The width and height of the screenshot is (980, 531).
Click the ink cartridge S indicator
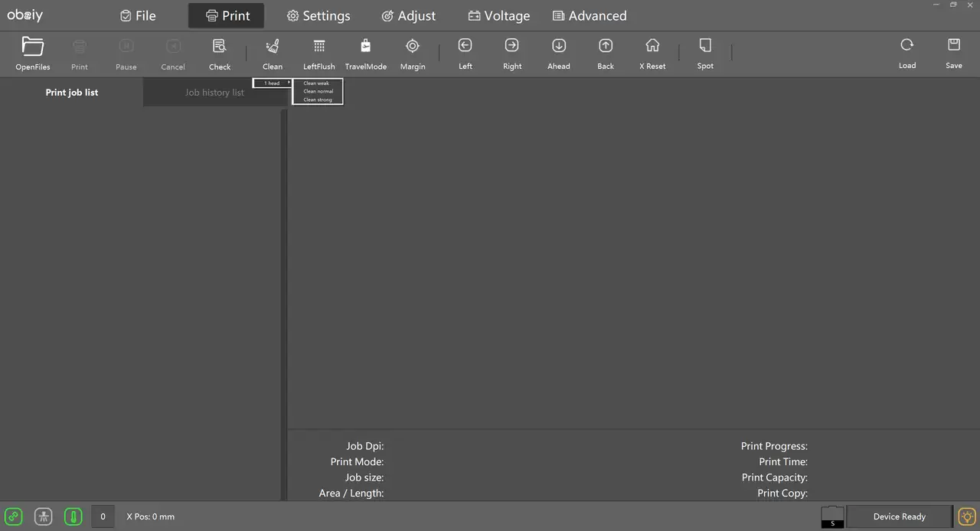pos(832,517)
